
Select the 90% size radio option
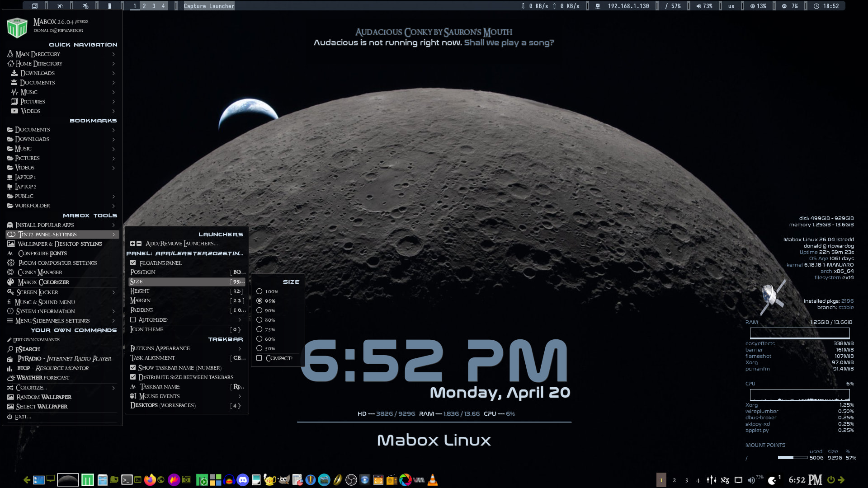tap(259, 310)
